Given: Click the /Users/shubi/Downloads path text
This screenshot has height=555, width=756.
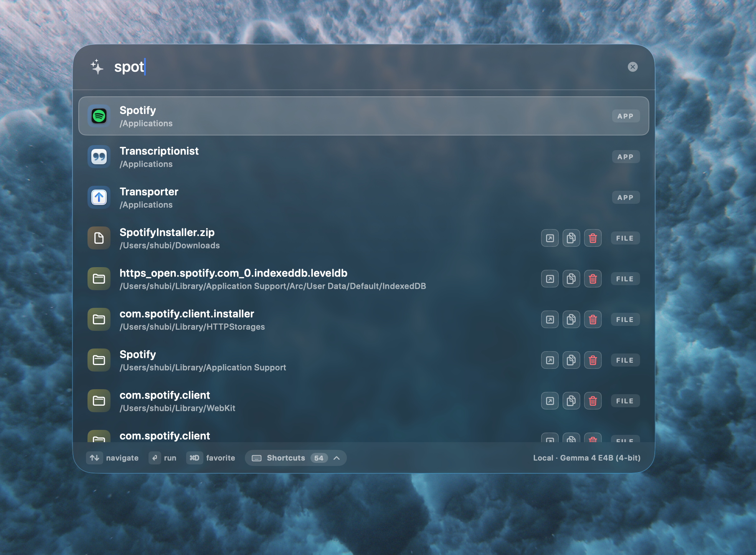Looking at the screenshot, I should coord(170,246).
